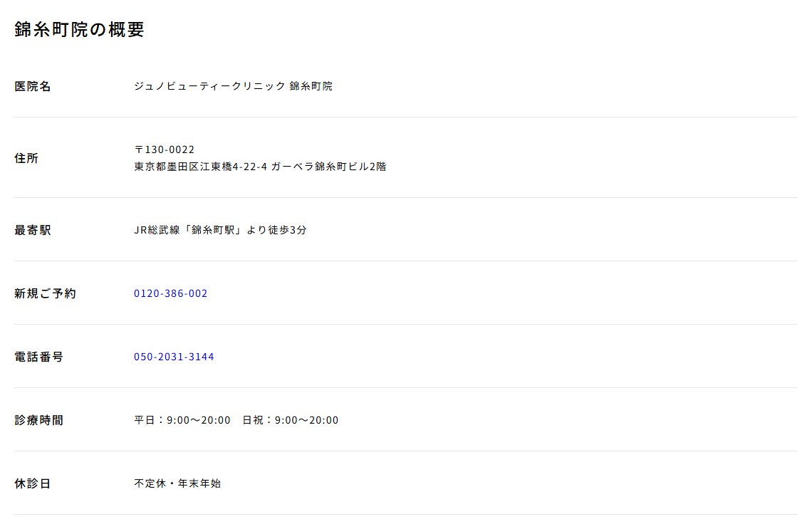
Task: Click the postal code 〒130-0022
Action: [164, 150]
